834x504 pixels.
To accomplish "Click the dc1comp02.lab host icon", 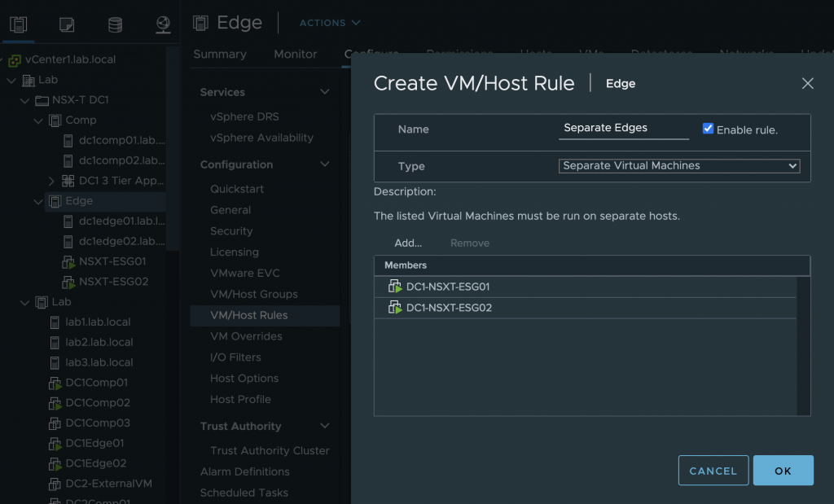I will pos(68,161).
